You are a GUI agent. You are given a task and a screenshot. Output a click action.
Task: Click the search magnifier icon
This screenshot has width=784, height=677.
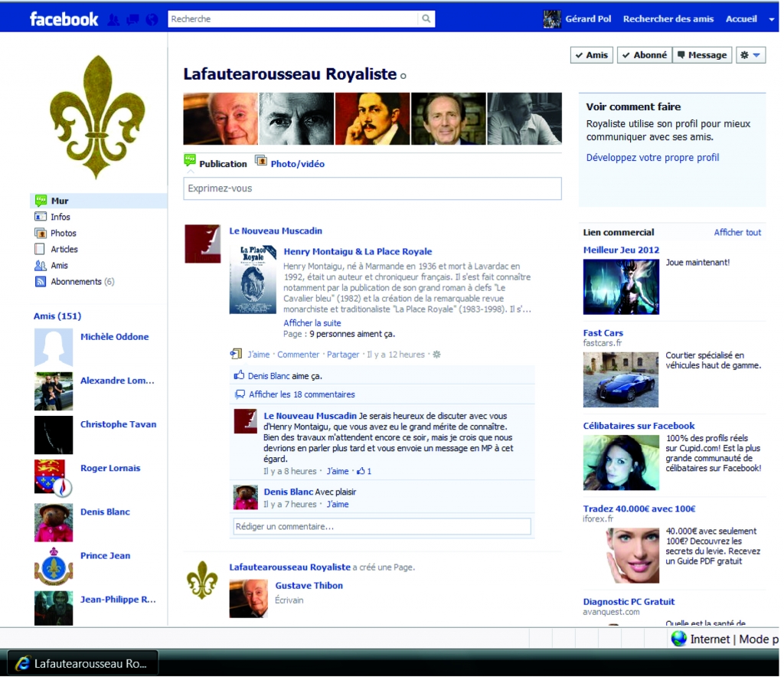pos(426,18)
